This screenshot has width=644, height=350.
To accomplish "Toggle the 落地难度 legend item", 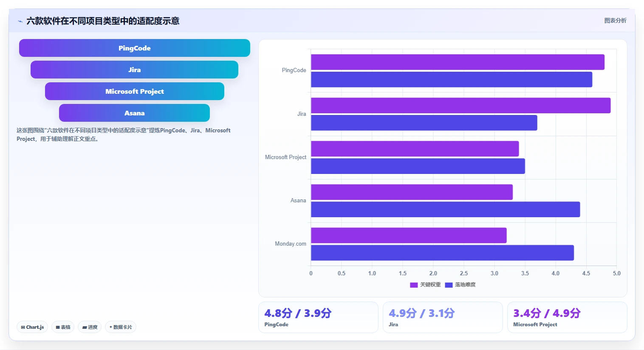I will point(460,285).
